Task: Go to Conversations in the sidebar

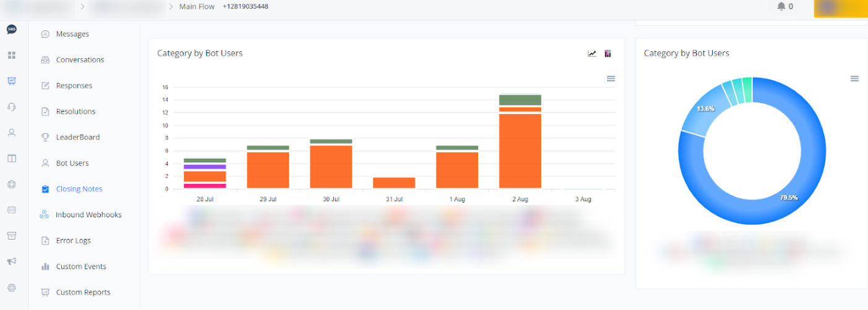Action: tap(80, 60)
